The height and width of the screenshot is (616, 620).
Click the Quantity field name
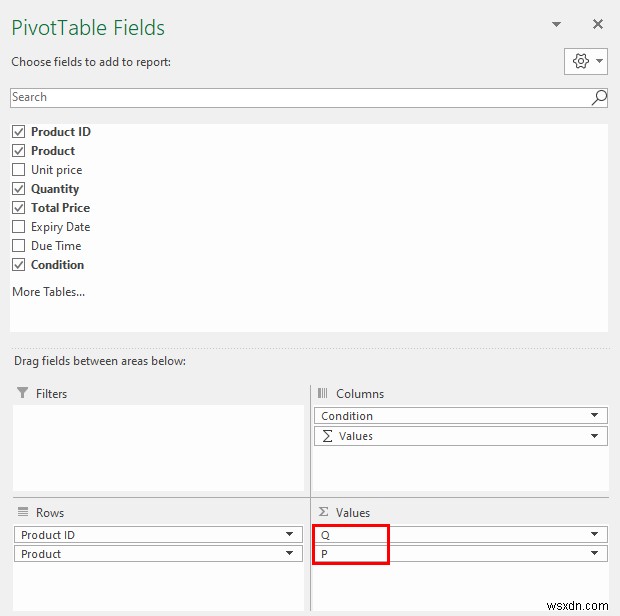pyautogui.click(x=55, y=189)
